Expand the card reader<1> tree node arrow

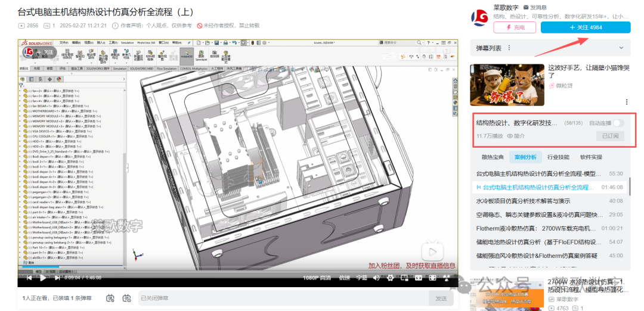coord(20,202)
